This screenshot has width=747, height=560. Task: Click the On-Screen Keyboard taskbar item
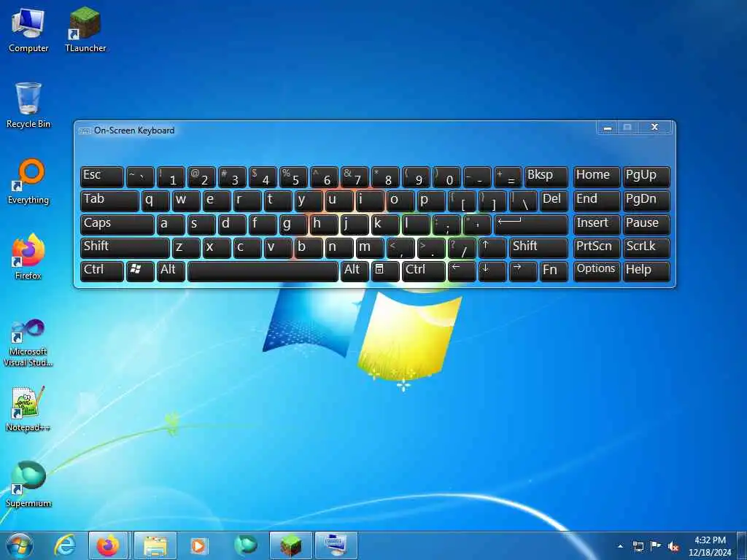tap(336, 545)
